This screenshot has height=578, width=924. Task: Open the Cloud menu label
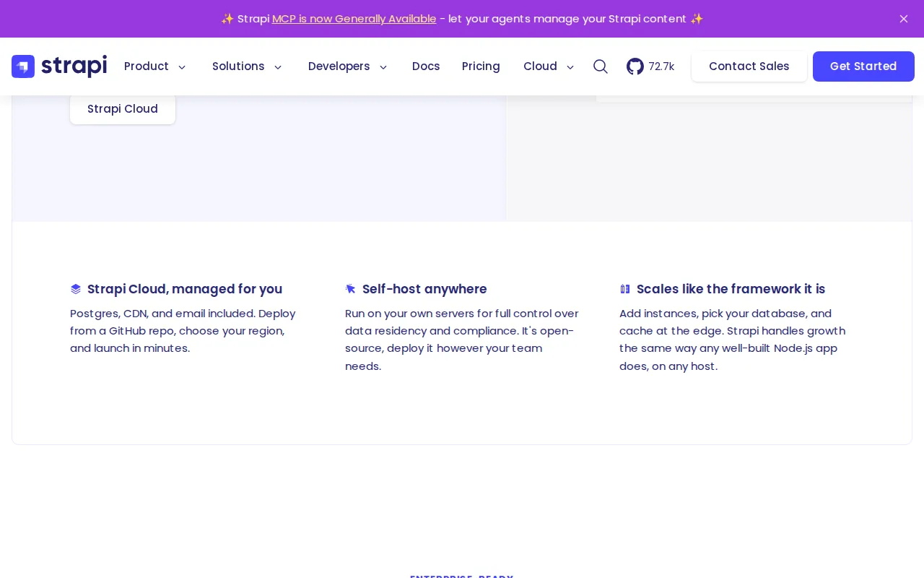point(540,66)
